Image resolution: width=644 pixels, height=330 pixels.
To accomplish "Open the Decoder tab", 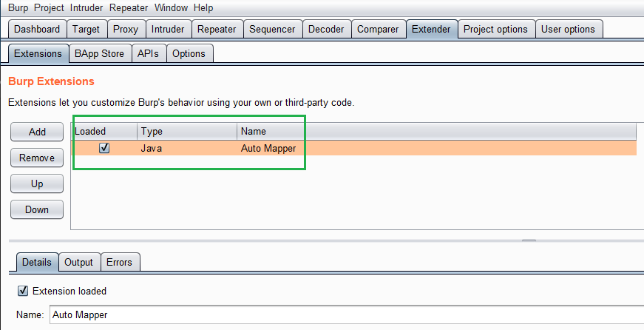I will click(x=326, y=29).
